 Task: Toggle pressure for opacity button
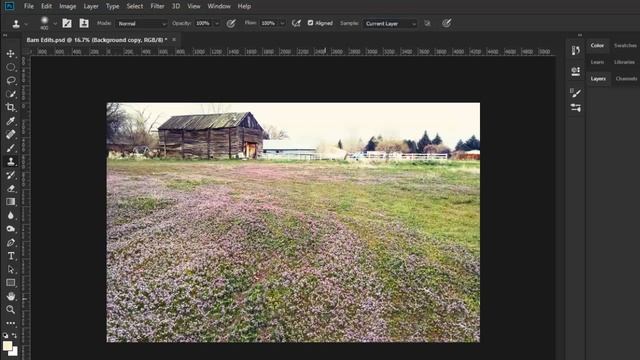[x=231, y=23]
